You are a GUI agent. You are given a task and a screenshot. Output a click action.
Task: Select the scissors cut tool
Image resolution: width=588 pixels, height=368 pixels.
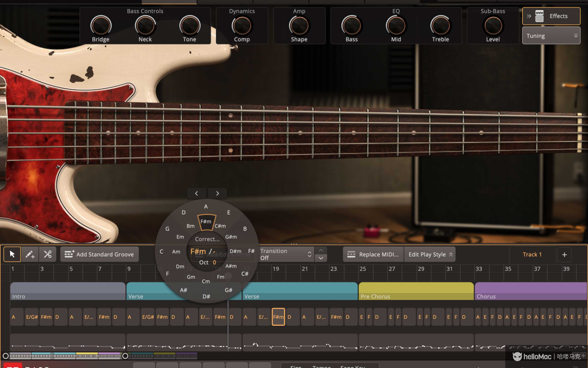click(x=47, y=254)
